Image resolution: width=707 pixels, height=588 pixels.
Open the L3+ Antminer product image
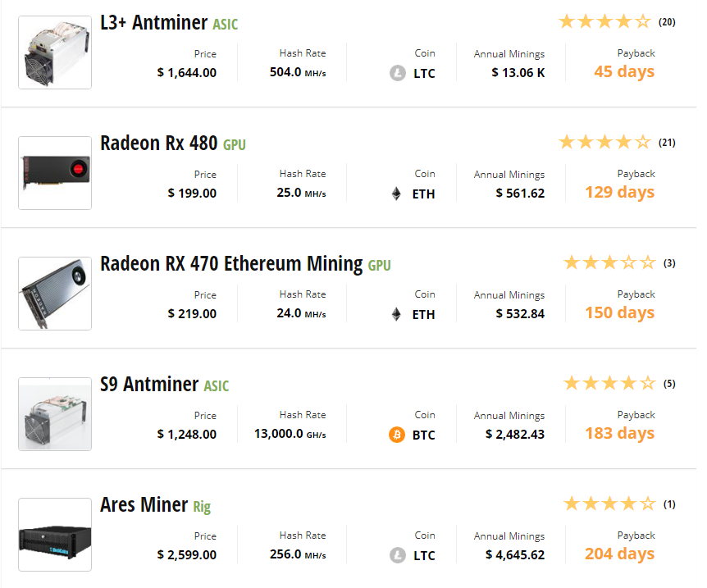(55, 52)
